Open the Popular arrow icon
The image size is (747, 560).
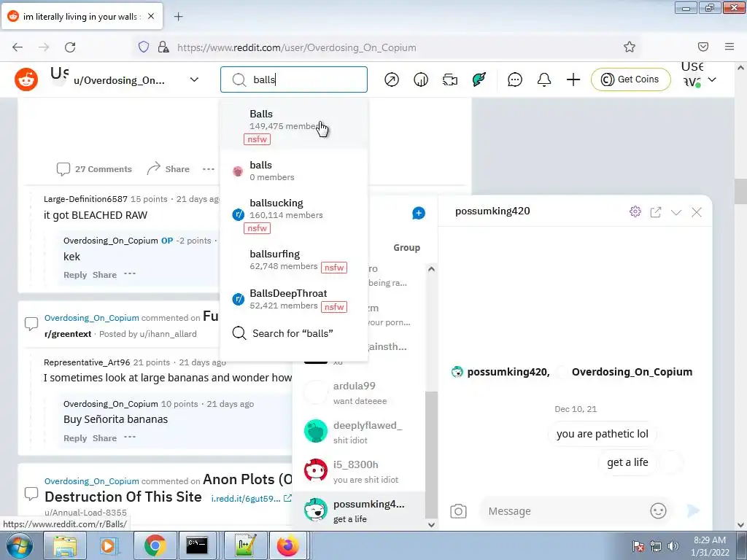coord(392,79)
